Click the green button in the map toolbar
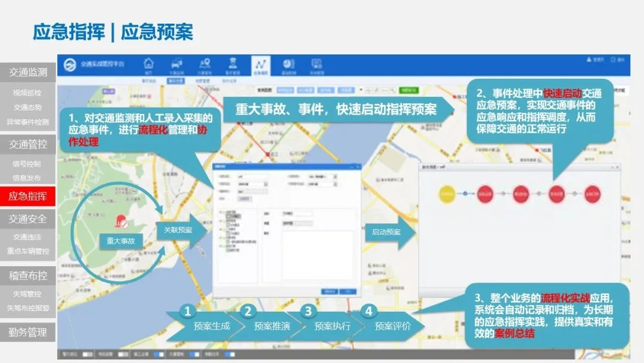Screen dimensions: 644x363 tap(409, 90)
